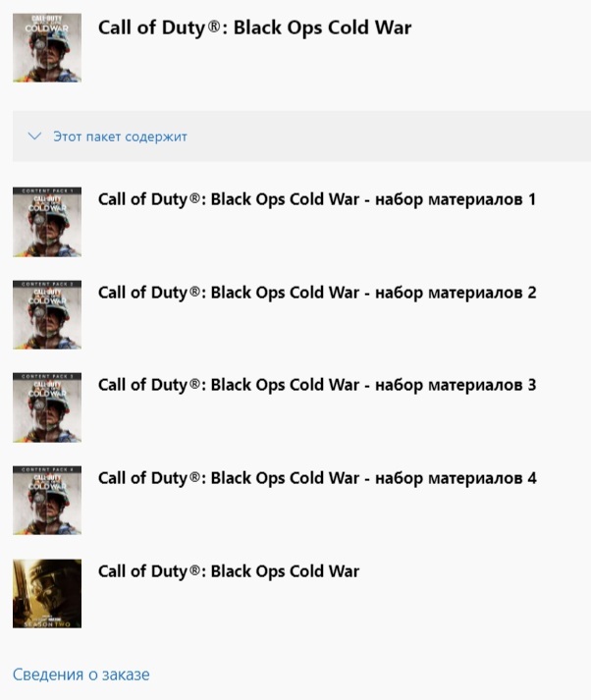Open the Season Two game cover thumbnail
Screen dimensions: 591x700
click(x=47, y=594)
